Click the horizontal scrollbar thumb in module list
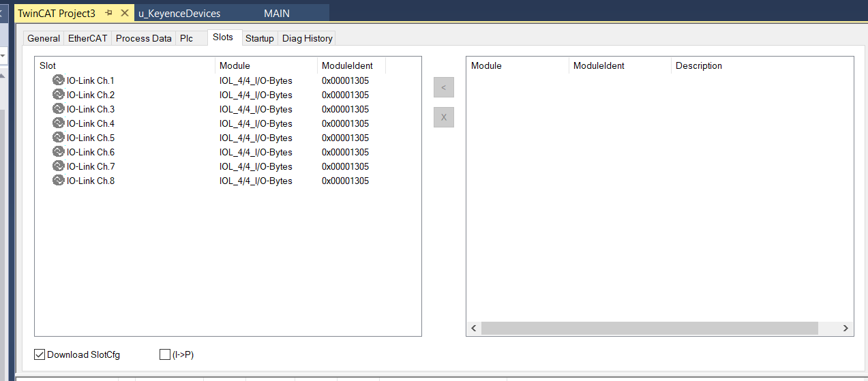This screenshot has width=868, height=381. coord(649,328)
